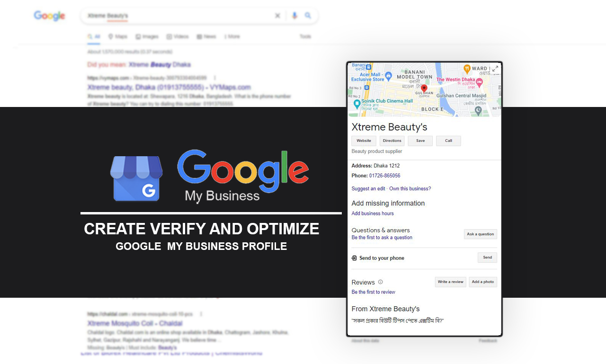The width and height of the screenshot is (606, 364).
Task: Expand the map with the fullscreen icon
Action: coord(495,69)
